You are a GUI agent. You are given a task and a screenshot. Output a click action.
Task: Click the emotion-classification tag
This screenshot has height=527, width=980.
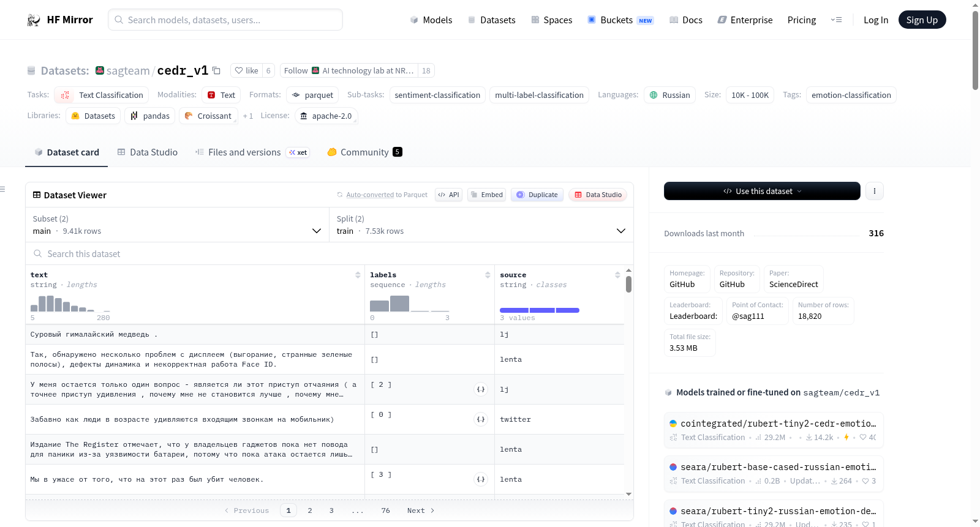click(x=851, y=95)
